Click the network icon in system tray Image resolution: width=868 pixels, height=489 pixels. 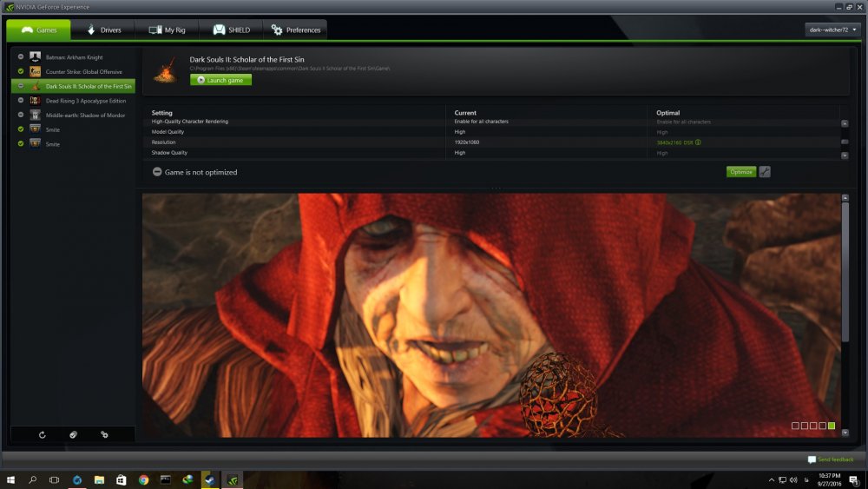[x=782, y=479]
